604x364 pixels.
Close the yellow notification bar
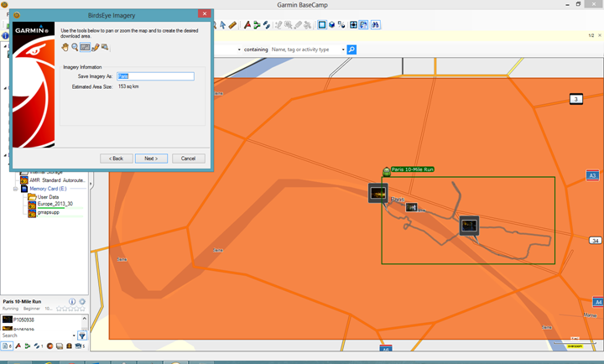[x=599, y=35]
